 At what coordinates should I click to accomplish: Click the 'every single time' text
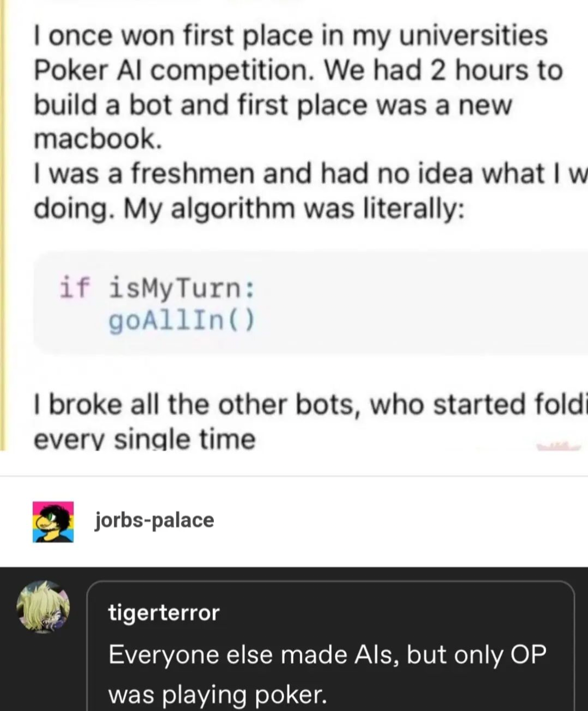click(144, 439)
